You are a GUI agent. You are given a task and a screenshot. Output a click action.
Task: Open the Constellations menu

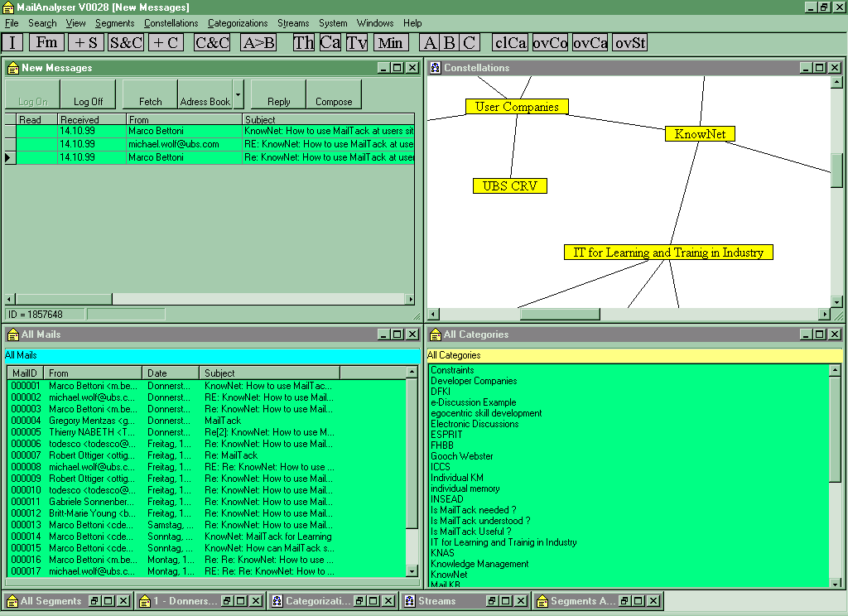tap(171, 23)
